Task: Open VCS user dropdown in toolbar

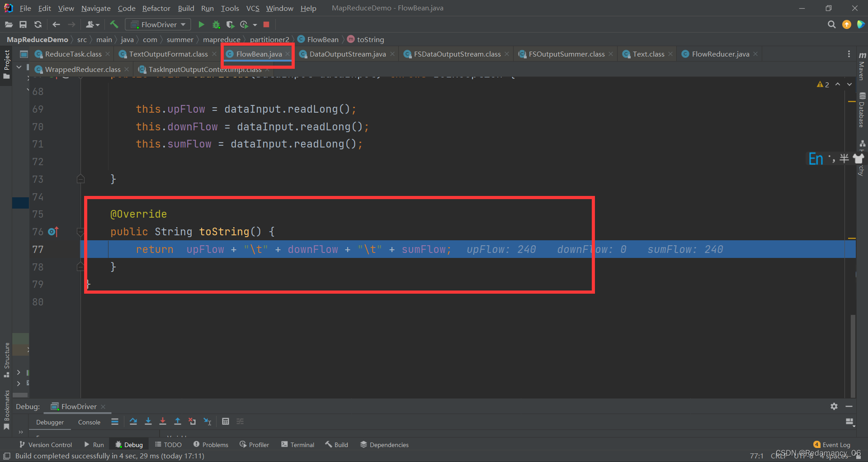Action: (93, 24)
